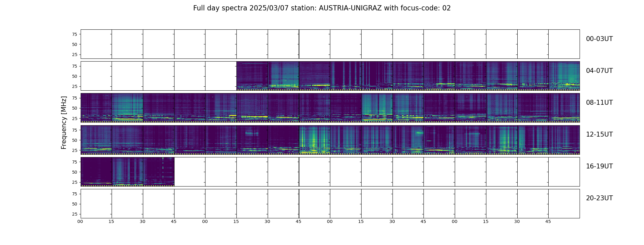Open the 05:30 spectrum panel in 04-07UT row
The width and height of the screenshot is (644, 245).
point(283,76)
